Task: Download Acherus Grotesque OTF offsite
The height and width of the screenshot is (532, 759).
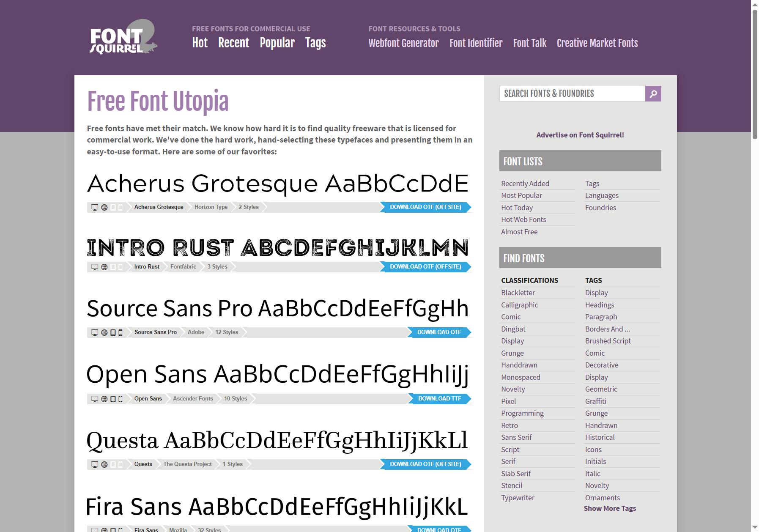Action: [x=425, y=207]
